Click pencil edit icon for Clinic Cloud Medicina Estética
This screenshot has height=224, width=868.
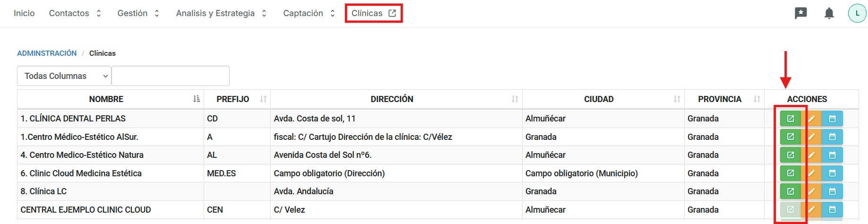(812, 173)
